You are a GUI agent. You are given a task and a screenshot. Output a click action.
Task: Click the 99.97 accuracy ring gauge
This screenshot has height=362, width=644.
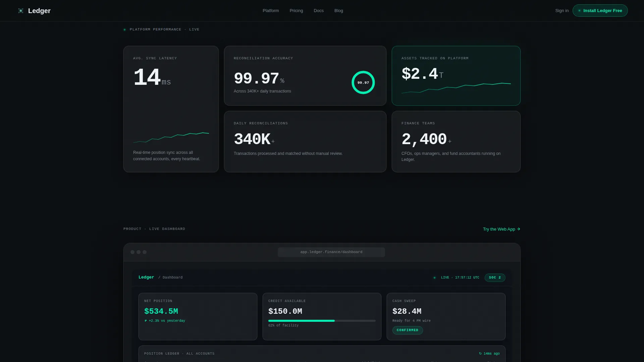tap(363, 82)
